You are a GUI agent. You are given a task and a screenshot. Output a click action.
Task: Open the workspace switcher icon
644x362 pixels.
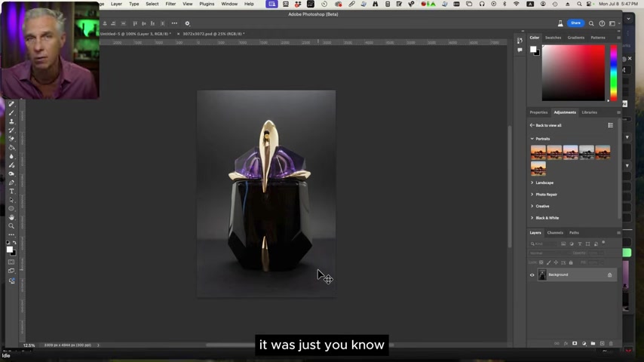pyautogui.click(x=612, y=23)
